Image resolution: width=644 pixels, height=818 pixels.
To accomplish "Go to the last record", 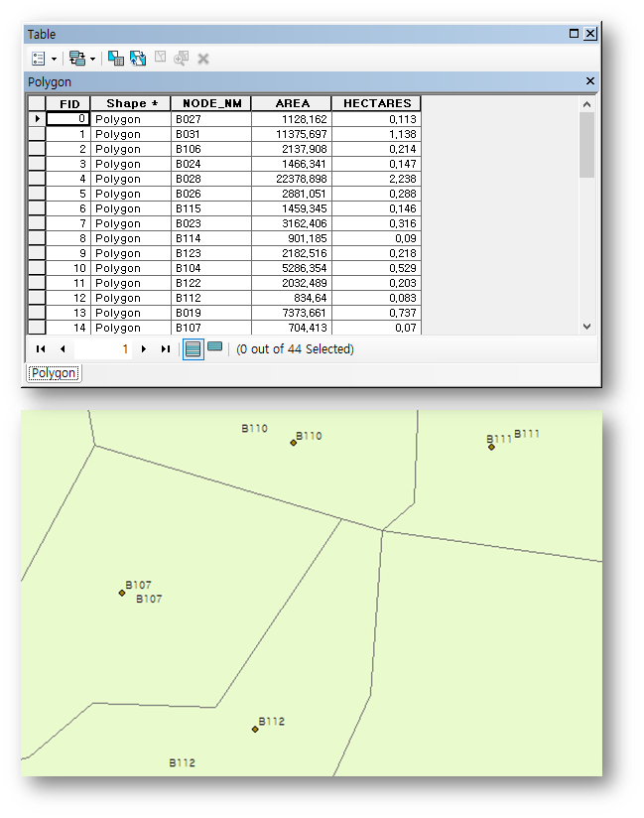I will [x=166, y=349].
